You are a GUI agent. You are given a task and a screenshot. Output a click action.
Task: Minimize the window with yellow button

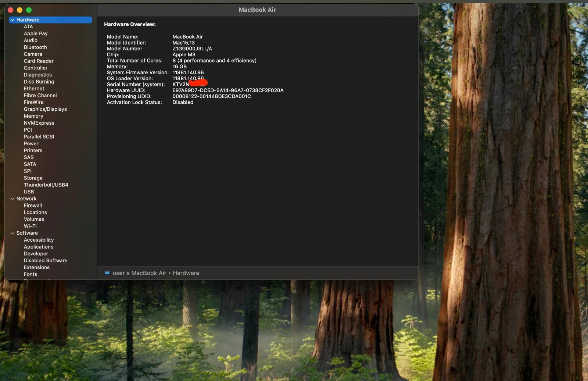click(20, 10)
